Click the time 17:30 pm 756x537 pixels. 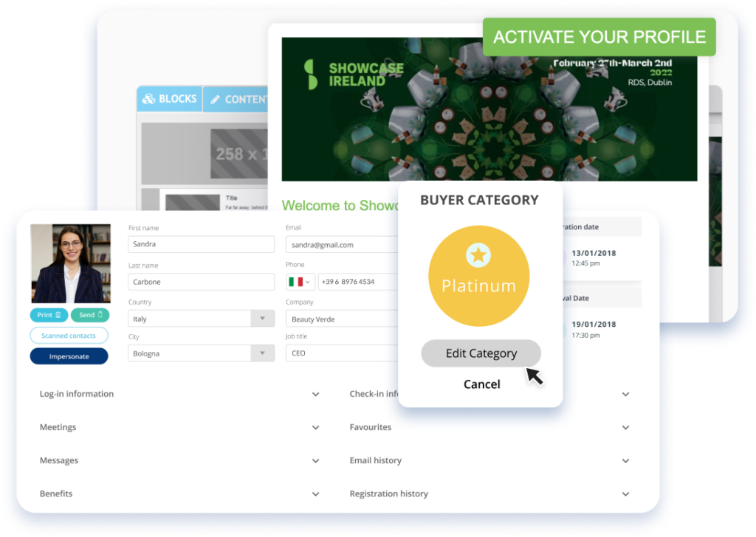585,335
